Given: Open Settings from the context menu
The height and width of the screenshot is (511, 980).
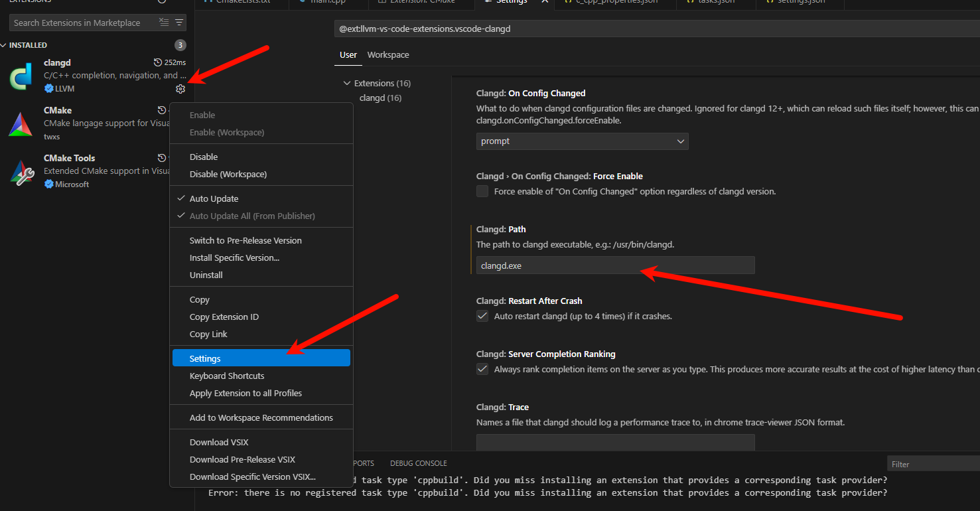Looking at the screenshot, I should click(x=261, y=358).
